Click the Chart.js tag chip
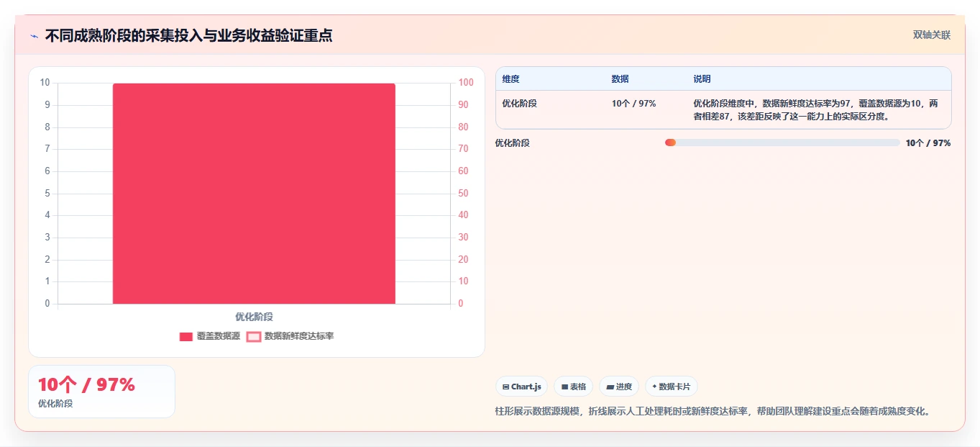The height and width of the screenshot is (447, 980). pos(521,387)
